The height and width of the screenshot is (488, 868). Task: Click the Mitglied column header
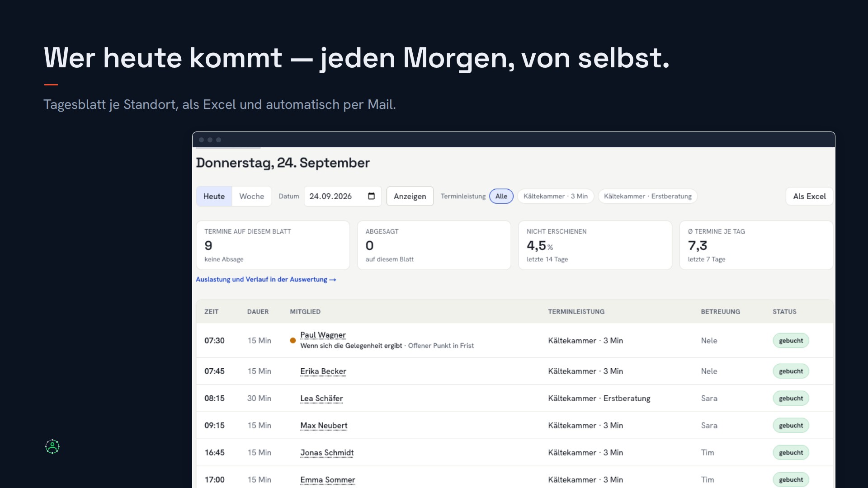(x=305, y=312)
